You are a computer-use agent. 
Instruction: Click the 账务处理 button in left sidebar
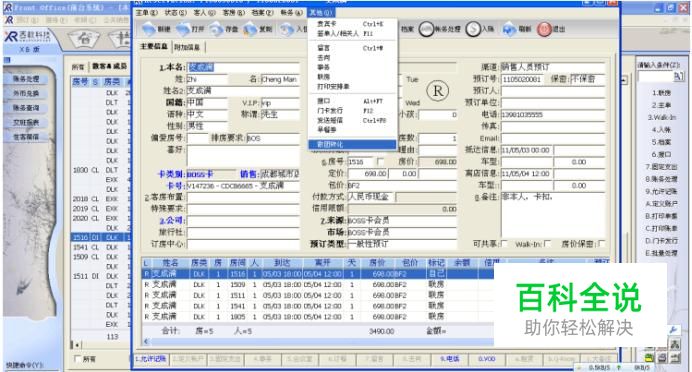pos(26,79)
